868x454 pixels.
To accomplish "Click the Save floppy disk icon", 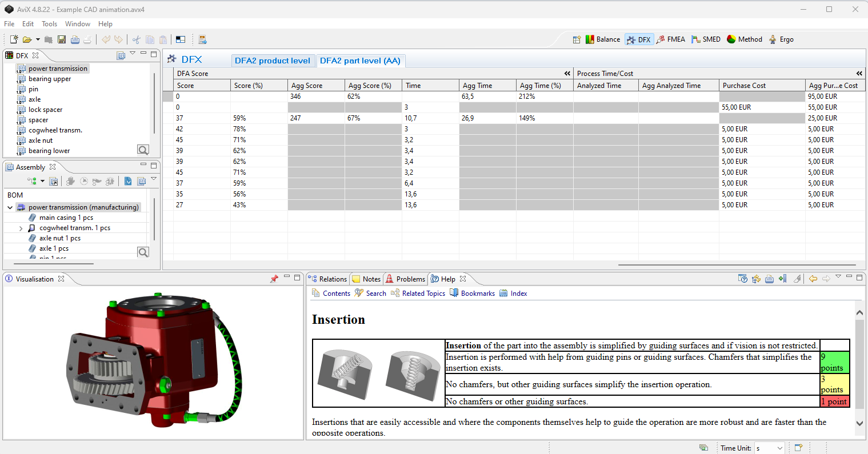I will [62, 39].
